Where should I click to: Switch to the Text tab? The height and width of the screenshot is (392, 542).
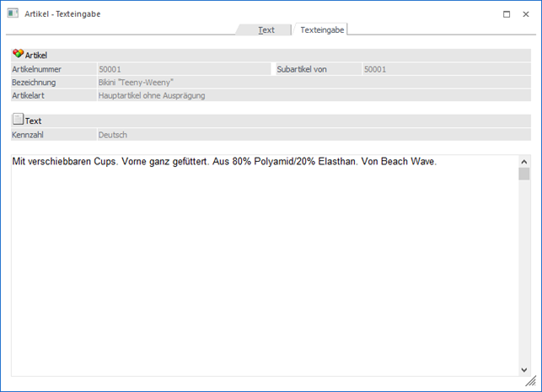pos(266,30)
